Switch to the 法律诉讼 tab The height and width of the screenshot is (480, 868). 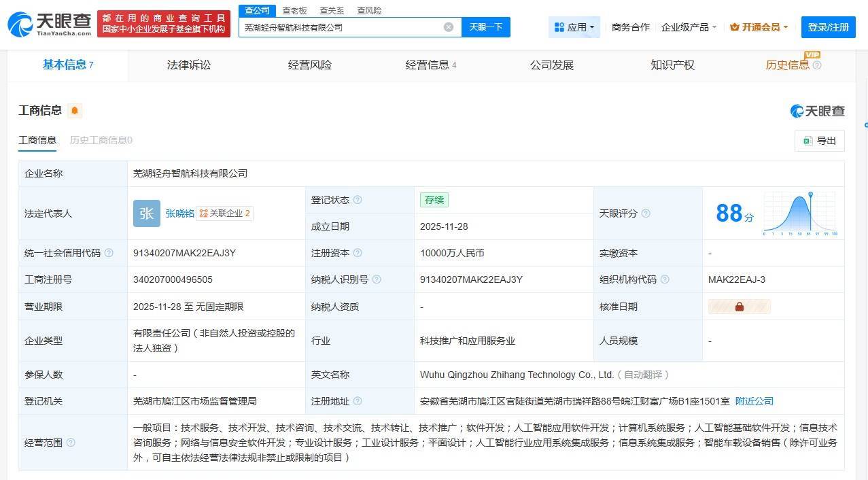[188, 65]
